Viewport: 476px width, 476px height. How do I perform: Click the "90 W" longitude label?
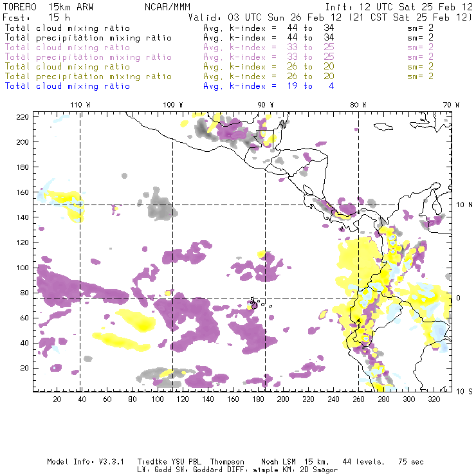point(266,105)
